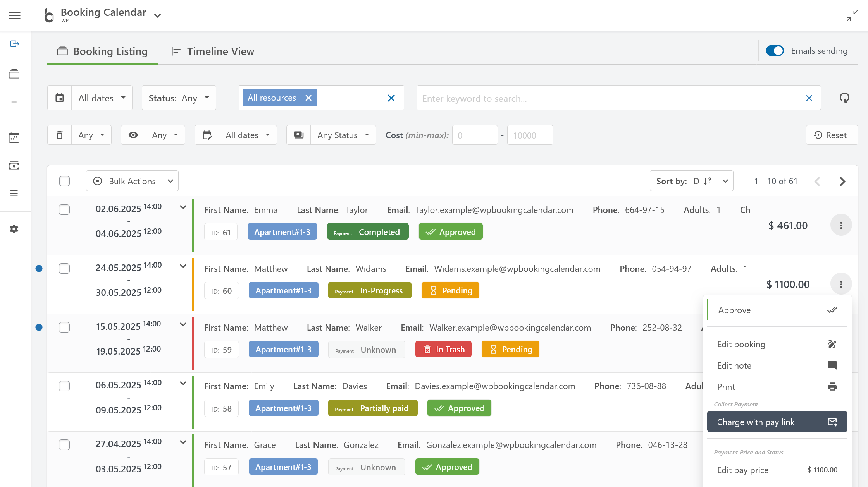Open the Status: Any dropdown

(x=179, y=98)
